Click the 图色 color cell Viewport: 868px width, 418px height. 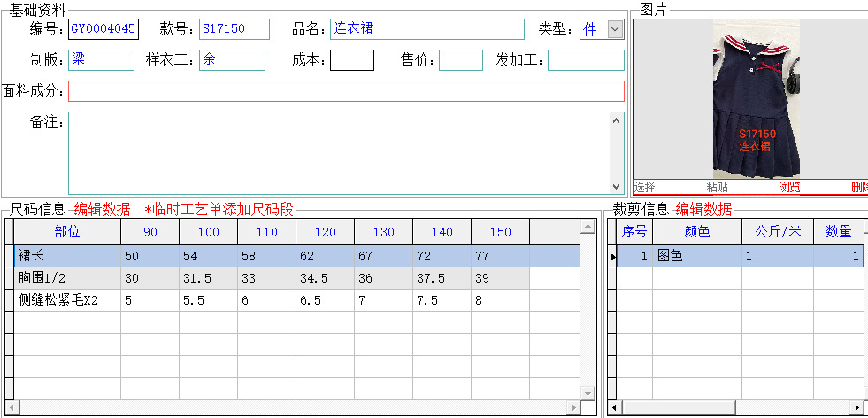coord(697,256)
